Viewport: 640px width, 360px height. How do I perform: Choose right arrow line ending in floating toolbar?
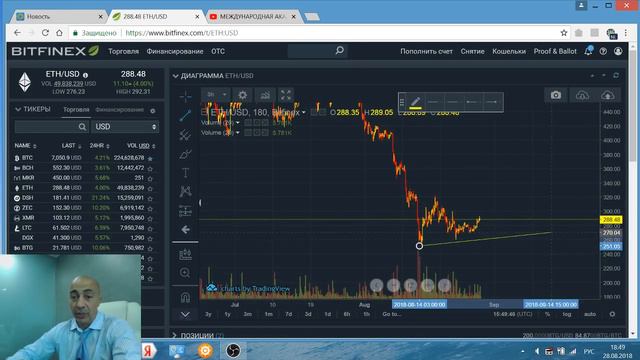492,102
